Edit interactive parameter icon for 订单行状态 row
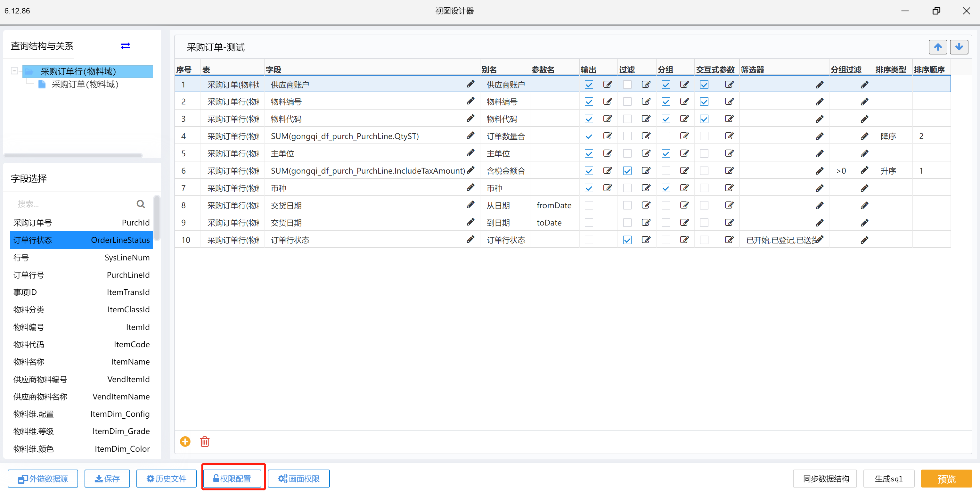 coord(729,240)
